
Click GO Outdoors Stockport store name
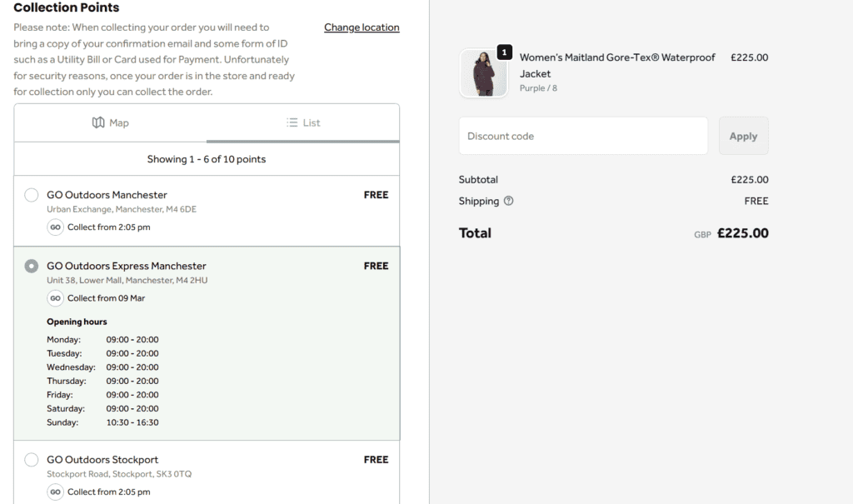point(102,460)
